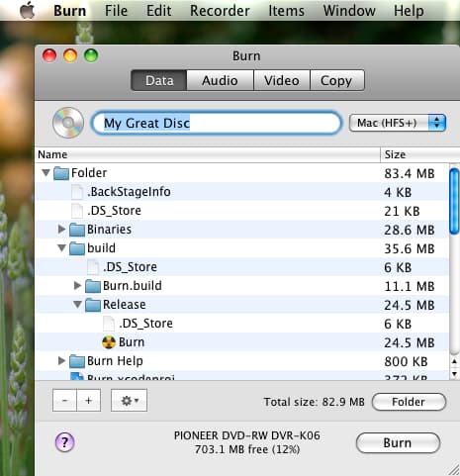Switch to the Data tab
Screen dimensions: 460x476
[x=159, y=80]
